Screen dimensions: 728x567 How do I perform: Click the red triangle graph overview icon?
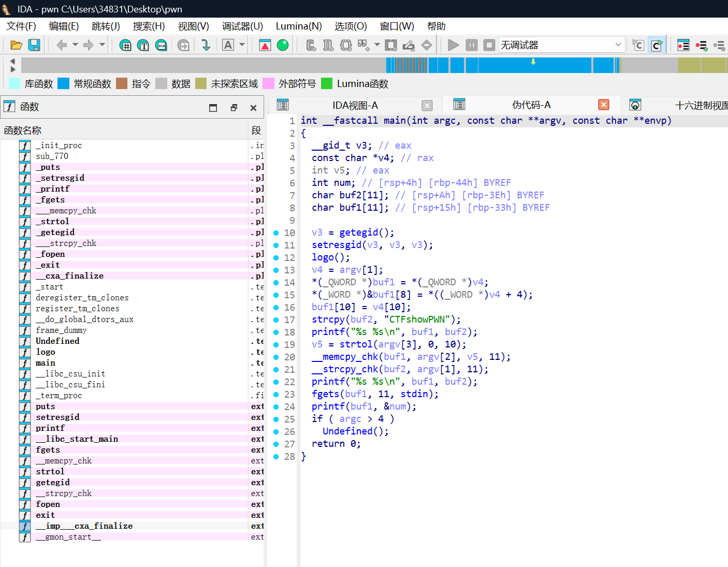point(265,45)
